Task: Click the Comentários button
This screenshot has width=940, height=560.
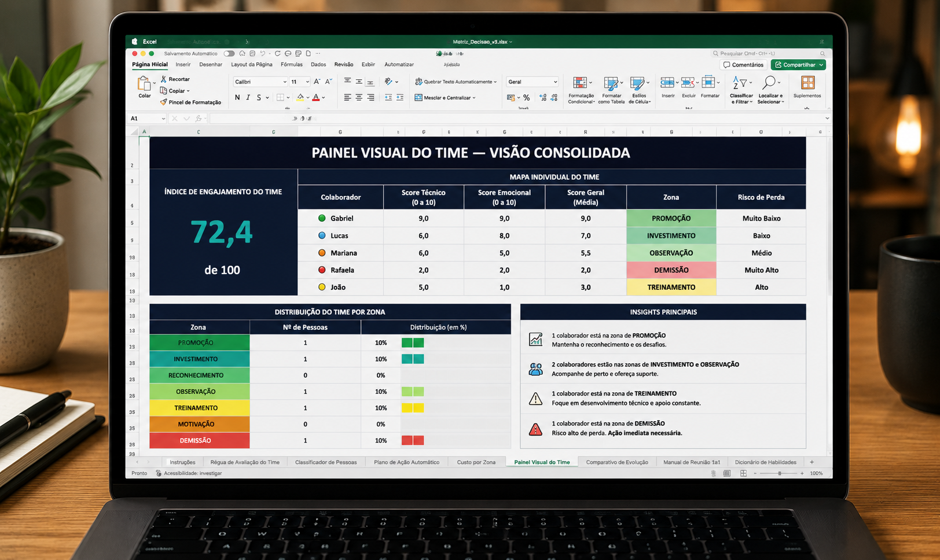Action: pos(744,65)
